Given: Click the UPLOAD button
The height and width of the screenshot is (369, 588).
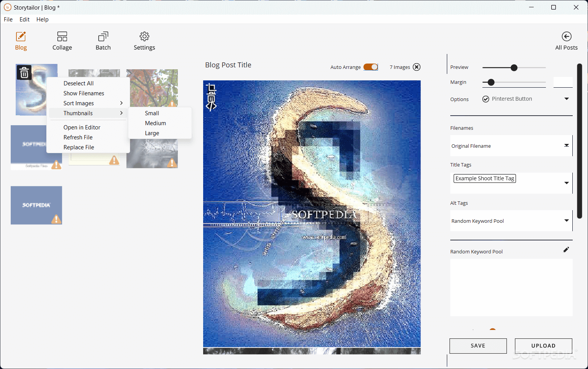Looking at the screenshot, I should (x=543, y=346).
